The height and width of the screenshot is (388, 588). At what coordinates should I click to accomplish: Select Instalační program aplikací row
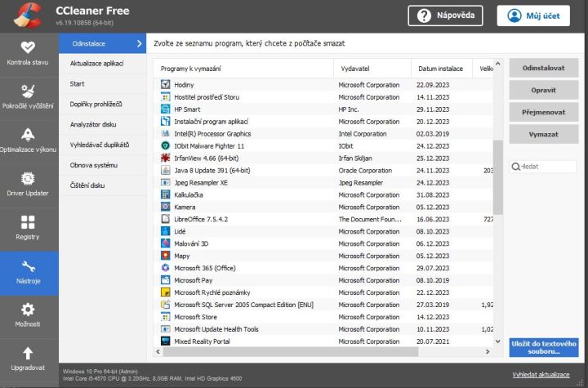(x=323, y=121)
